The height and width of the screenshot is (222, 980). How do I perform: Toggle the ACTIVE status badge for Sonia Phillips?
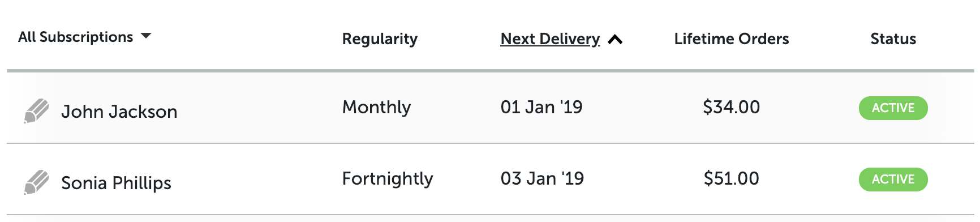[x=893, y=179]
